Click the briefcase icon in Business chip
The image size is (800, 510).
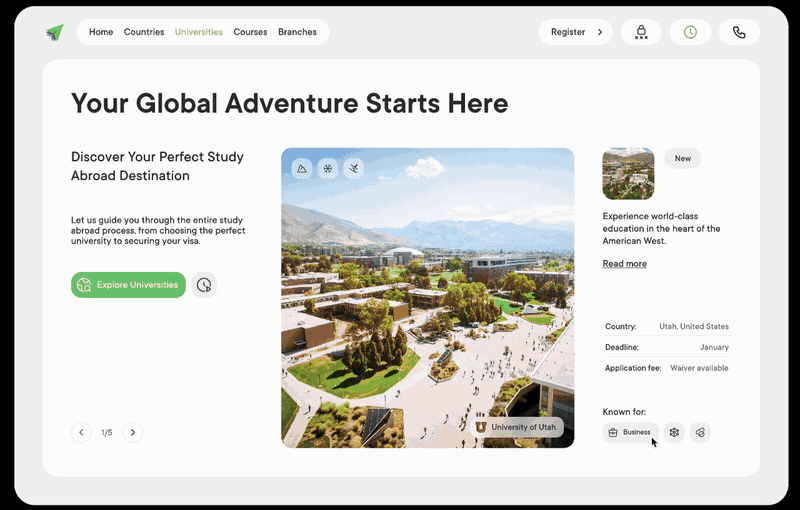(613, 432)
